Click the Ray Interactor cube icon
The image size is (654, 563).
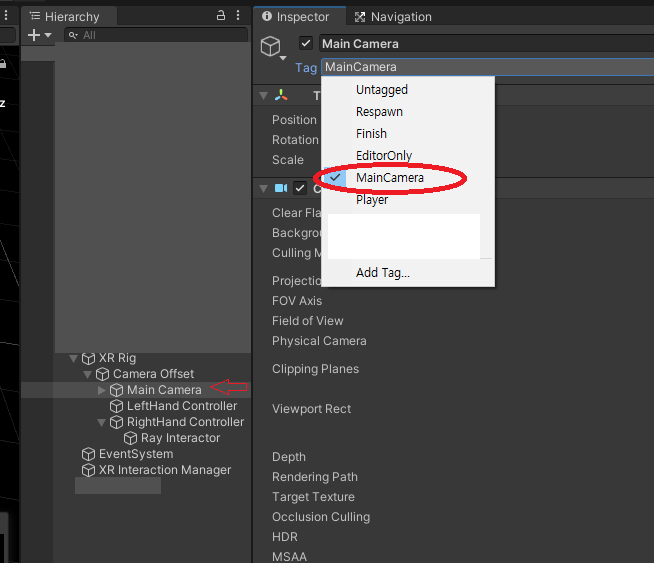point(131,438)
